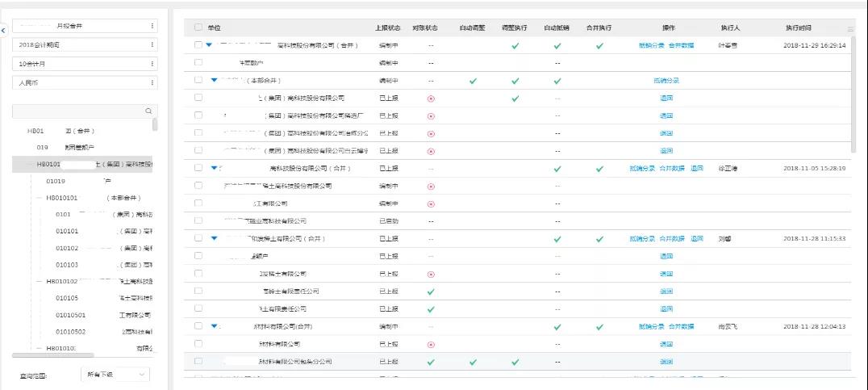The width and height of the screenshot is (868, 390).
Task: Click the magnifier icon in the unit search box
Action: (x=148, y=111)
